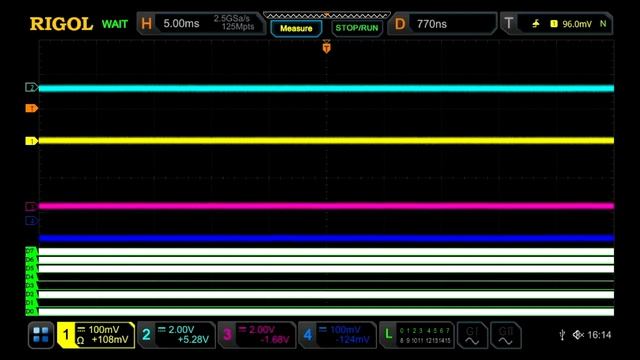
Task: Open the GII signal generator icon
Action: 506,335
